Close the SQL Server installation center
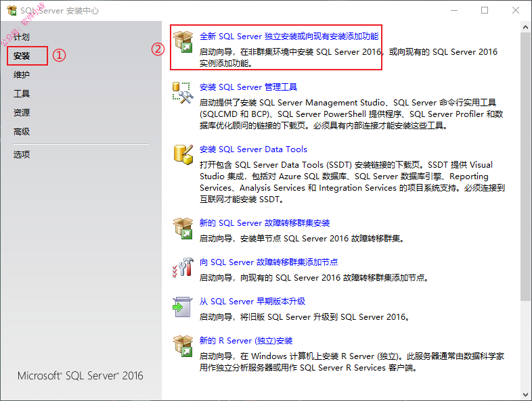Image resolution: width=532 pixels, height=401 pixels. coord(516,11)
